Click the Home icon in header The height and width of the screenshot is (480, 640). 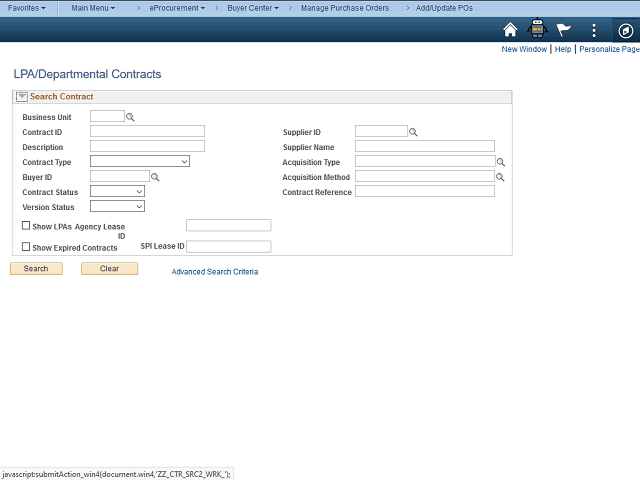tap(510, 29)
